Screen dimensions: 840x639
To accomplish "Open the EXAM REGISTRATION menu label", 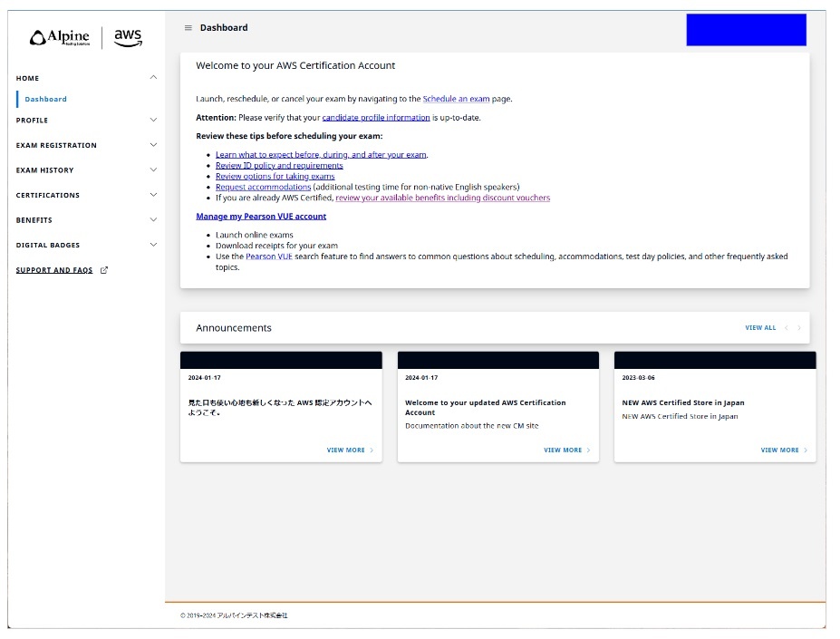I will pos(56,145).
